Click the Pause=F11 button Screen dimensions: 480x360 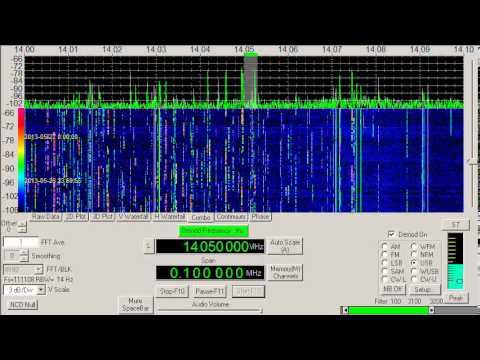click(x=210, y=291)
